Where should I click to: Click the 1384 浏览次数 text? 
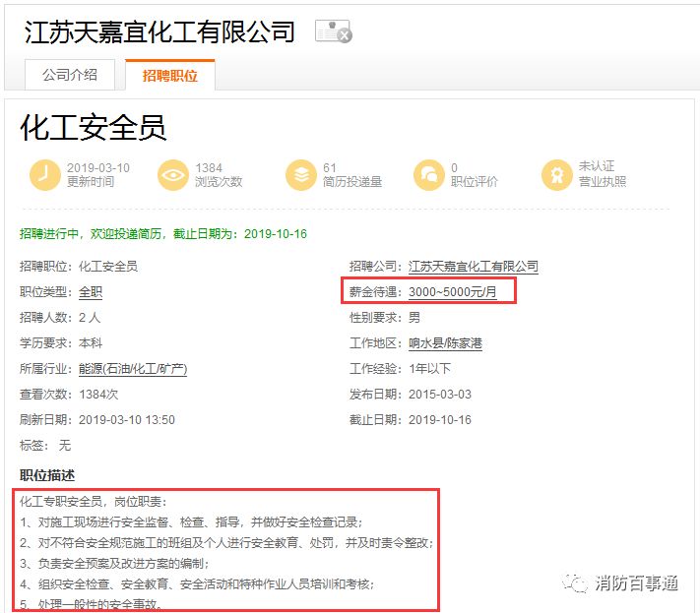(219, 174)
